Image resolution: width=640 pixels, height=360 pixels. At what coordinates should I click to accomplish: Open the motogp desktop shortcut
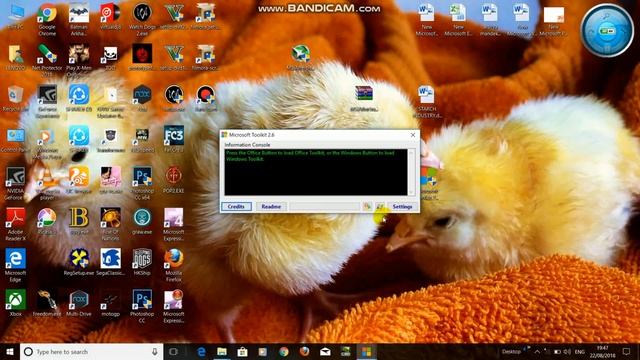coord(111,302)
